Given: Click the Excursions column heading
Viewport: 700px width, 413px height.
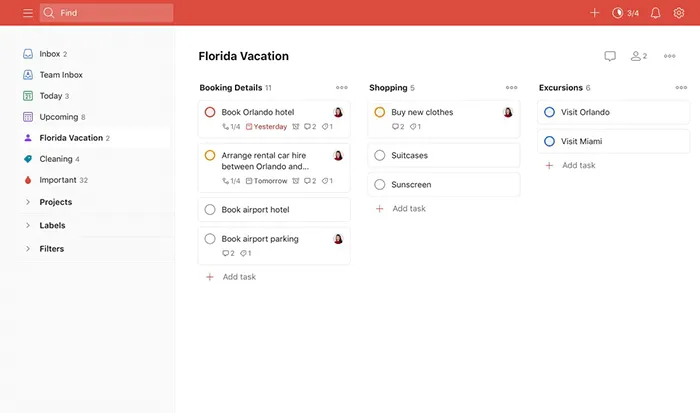Looking at the screenshot, I should 561,88.
